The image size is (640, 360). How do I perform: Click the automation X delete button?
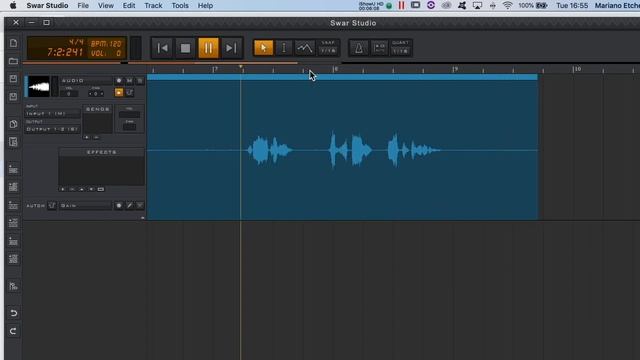140,206
